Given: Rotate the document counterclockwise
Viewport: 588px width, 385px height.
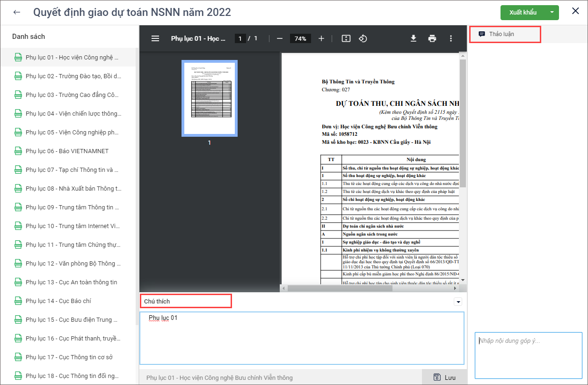Looking at the screenshot, I should pyautogui.click(x=363, y=38).
